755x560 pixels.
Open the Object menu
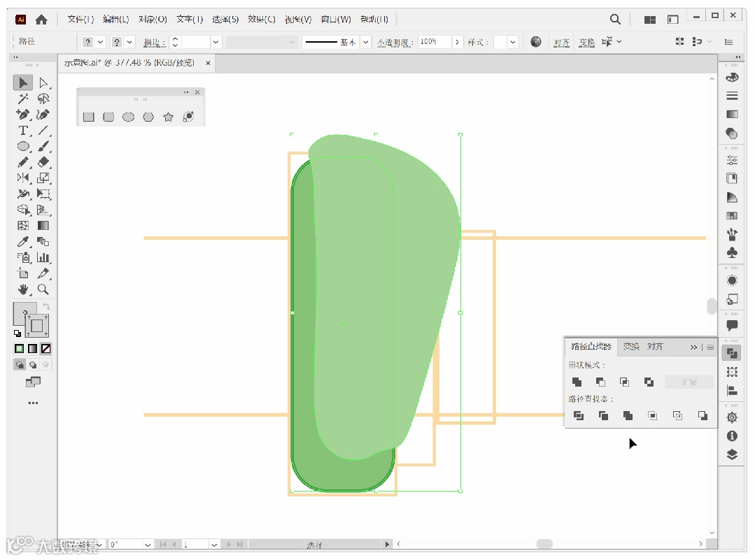(x=153, y=20)
